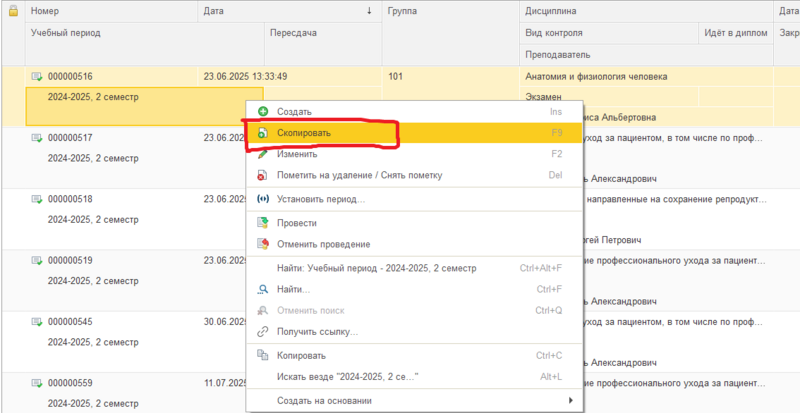Click the sort arrow in the Дата column header
Viewport: 800px width, 413px height.
[369, 11]
